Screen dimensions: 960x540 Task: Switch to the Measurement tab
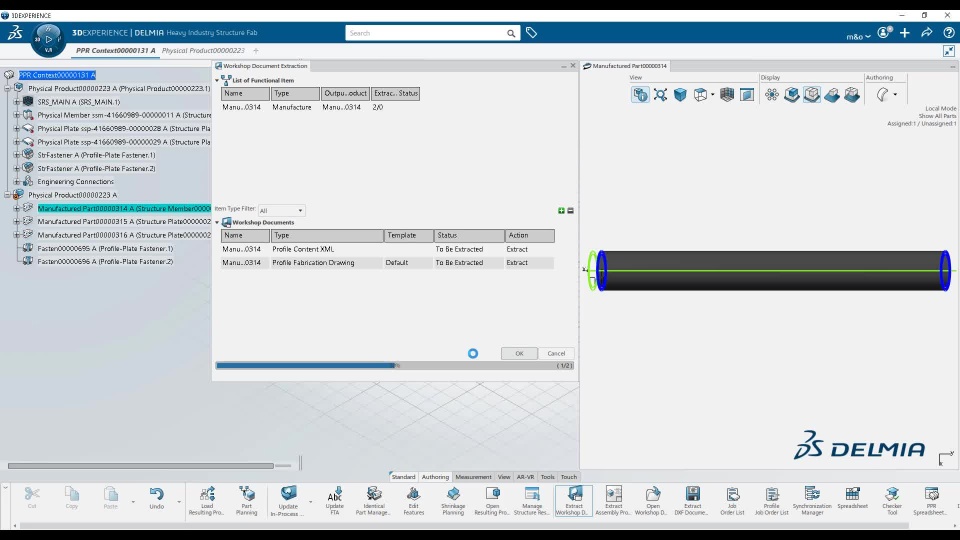coord(473,476)
